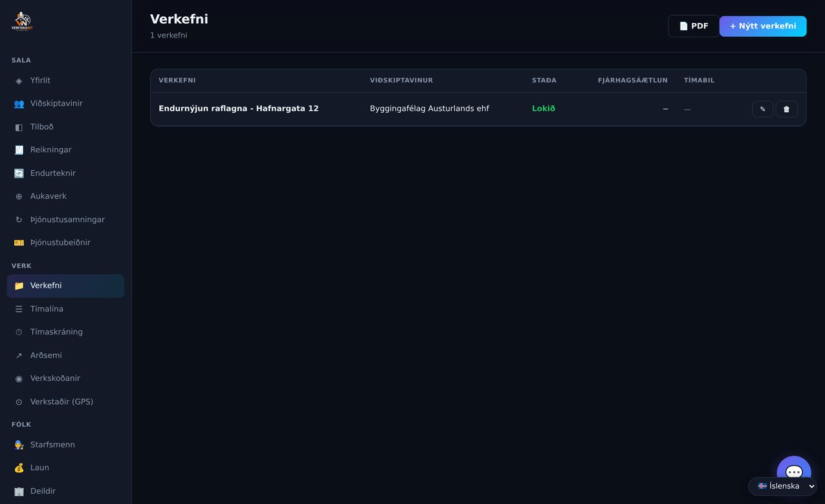Open the Íslenska language dropdown
The image size is (825, 504).
pyautogui.click(x=782, y=486)
